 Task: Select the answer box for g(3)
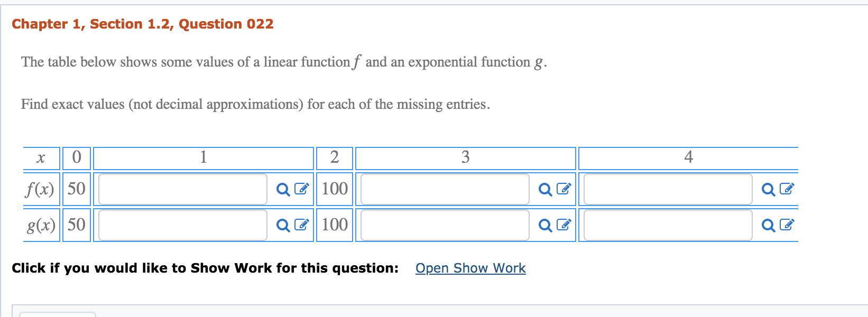point(444,225)
